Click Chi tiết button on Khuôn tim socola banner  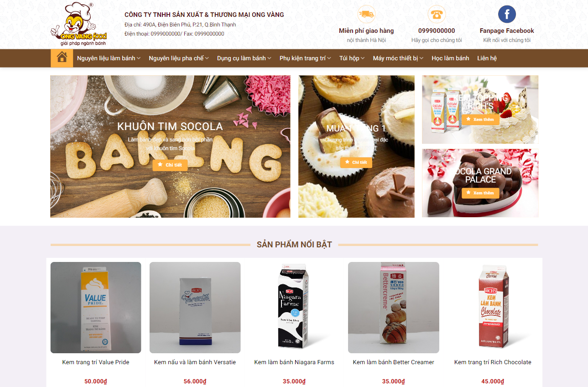(170, 165)
